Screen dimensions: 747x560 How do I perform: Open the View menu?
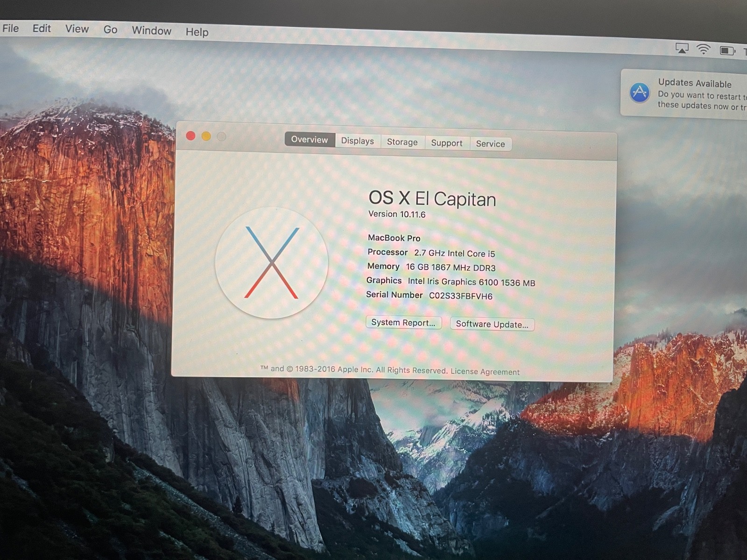(77, 29)
